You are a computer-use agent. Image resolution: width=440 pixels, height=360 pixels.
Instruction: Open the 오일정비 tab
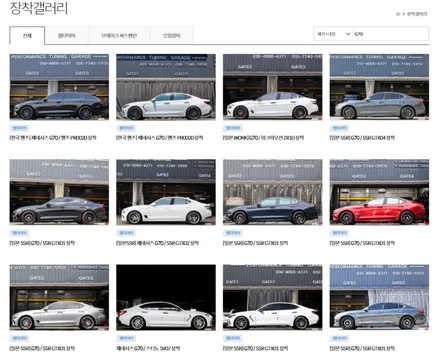pyautogui.click(x=171, y=36)
